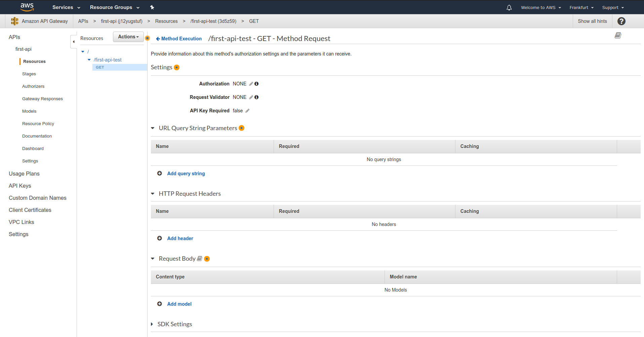This screenshot has height=337, width=644.
Task: Open Dashboard in the sidebar
Action: tap(33, 149)
